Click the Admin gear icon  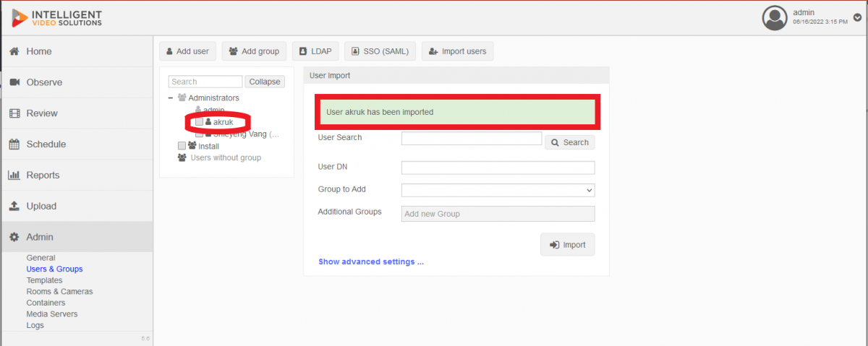[14, 237]
